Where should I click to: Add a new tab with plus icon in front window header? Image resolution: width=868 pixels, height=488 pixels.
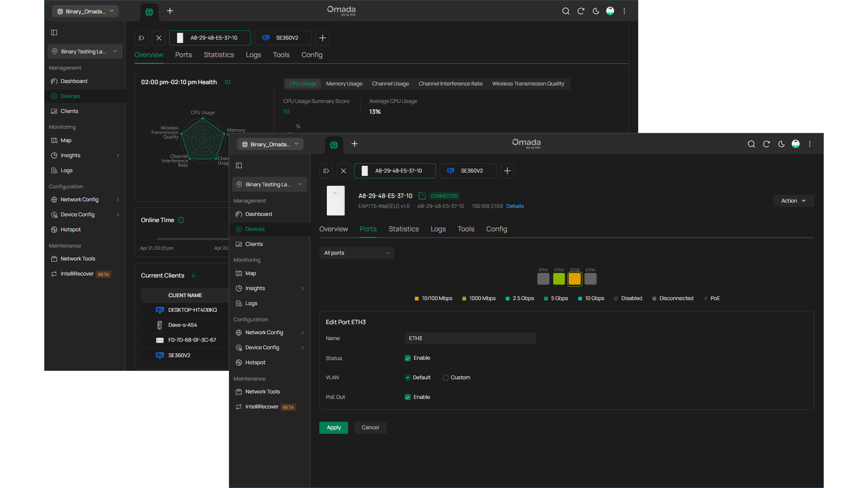point(355,144)
